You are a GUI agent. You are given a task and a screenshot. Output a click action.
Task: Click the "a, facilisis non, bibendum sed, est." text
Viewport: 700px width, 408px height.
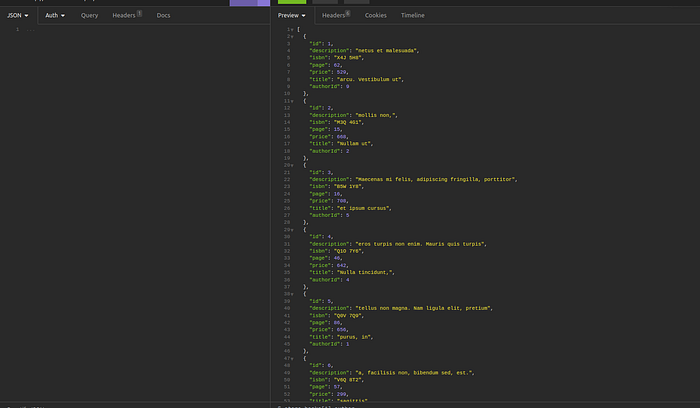coord(414,373)
